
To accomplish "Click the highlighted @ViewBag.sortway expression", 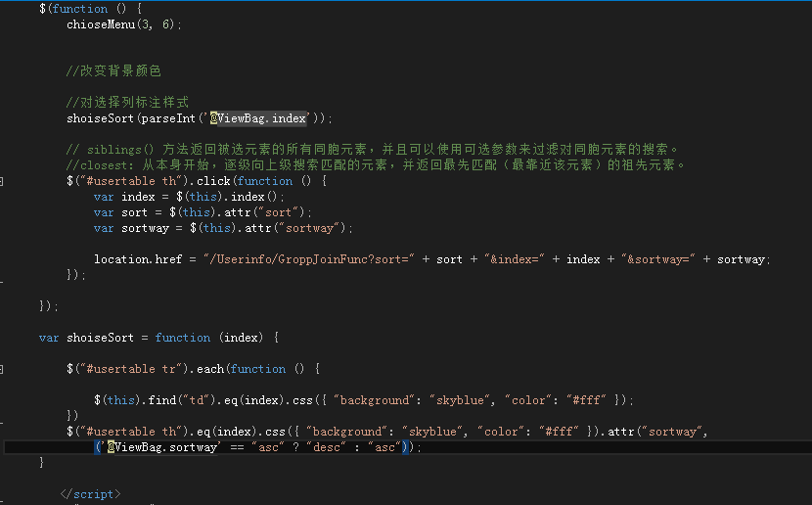I will (x=161, y=447).
